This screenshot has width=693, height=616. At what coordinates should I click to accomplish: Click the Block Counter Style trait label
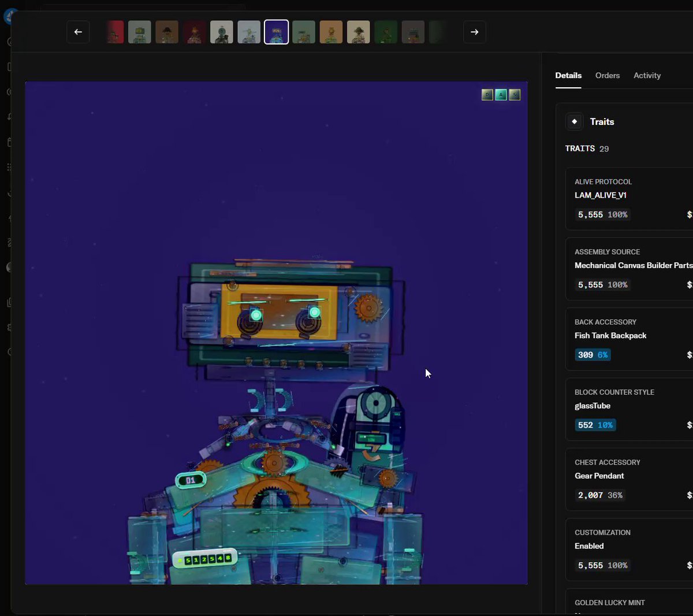coord(614,392)
